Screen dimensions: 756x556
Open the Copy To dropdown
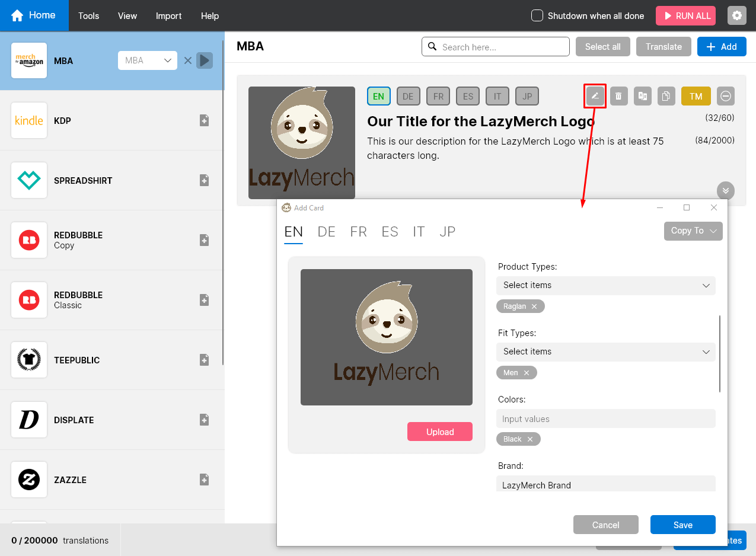pos(693,231)
